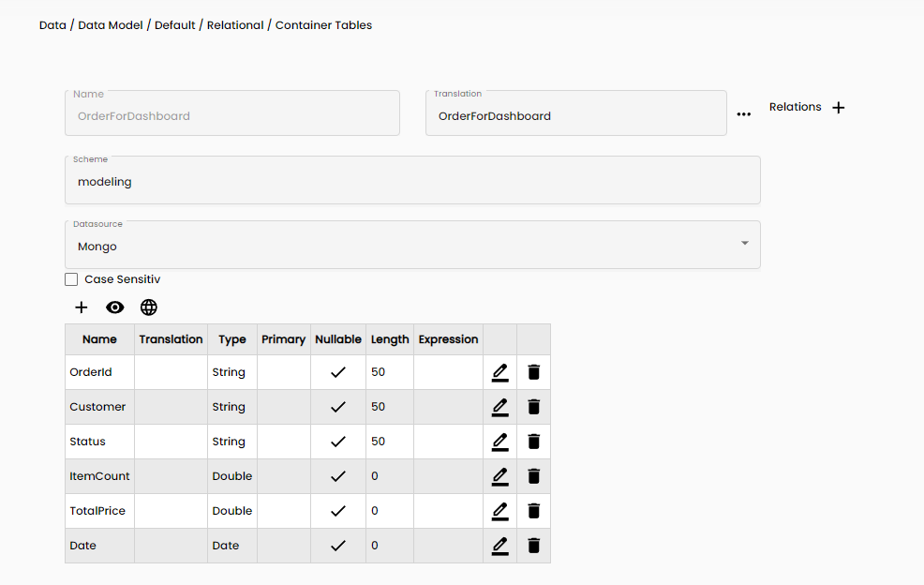Open the eye preview icon above the table

tap(114, 307)
